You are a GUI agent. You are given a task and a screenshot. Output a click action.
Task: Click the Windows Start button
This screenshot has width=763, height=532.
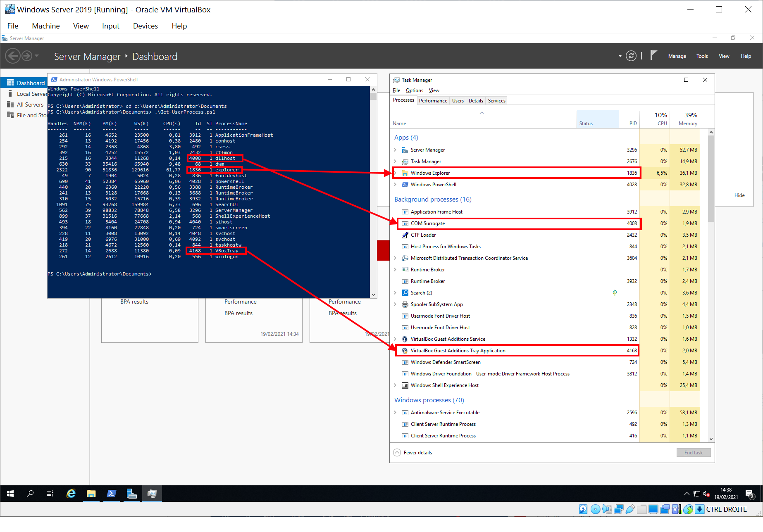[x=10, y=494]
